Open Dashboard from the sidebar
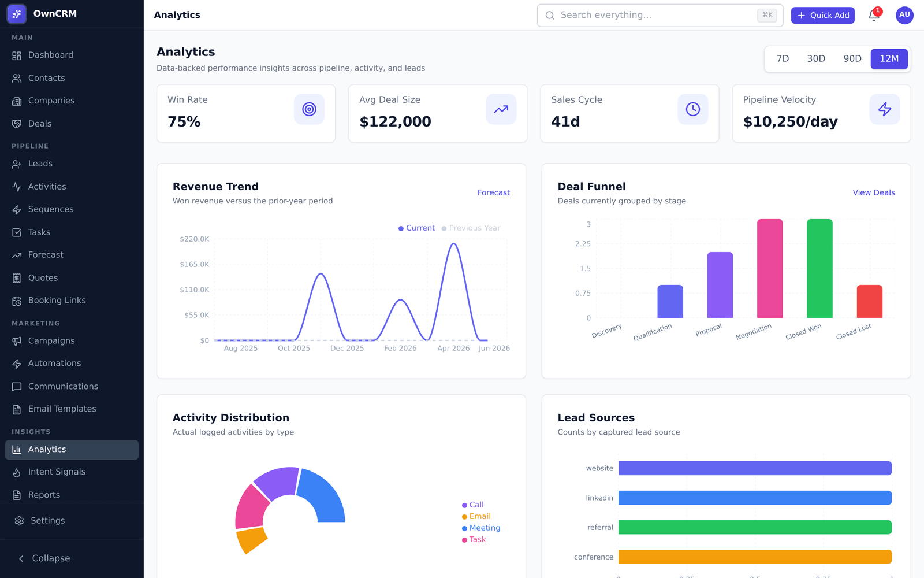 (72, 55)
